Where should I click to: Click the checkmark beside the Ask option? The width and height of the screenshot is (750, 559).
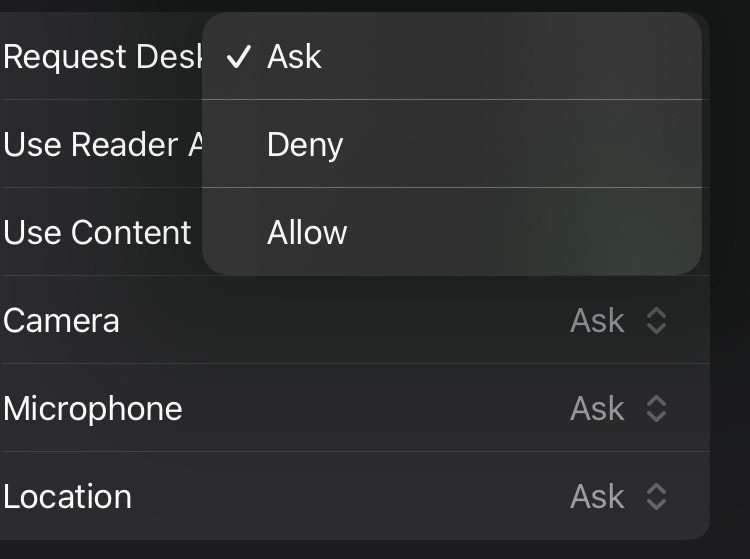tap(239, 57)
